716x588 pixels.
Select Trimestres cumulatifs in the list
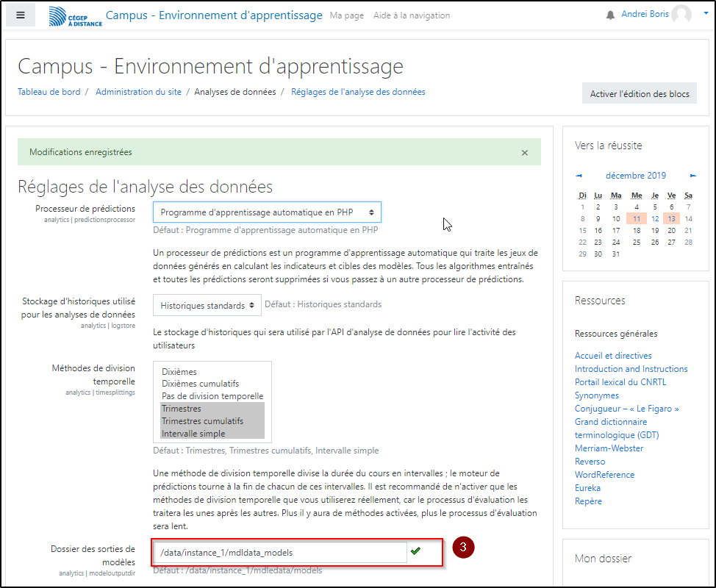click(x=202, y=421)
